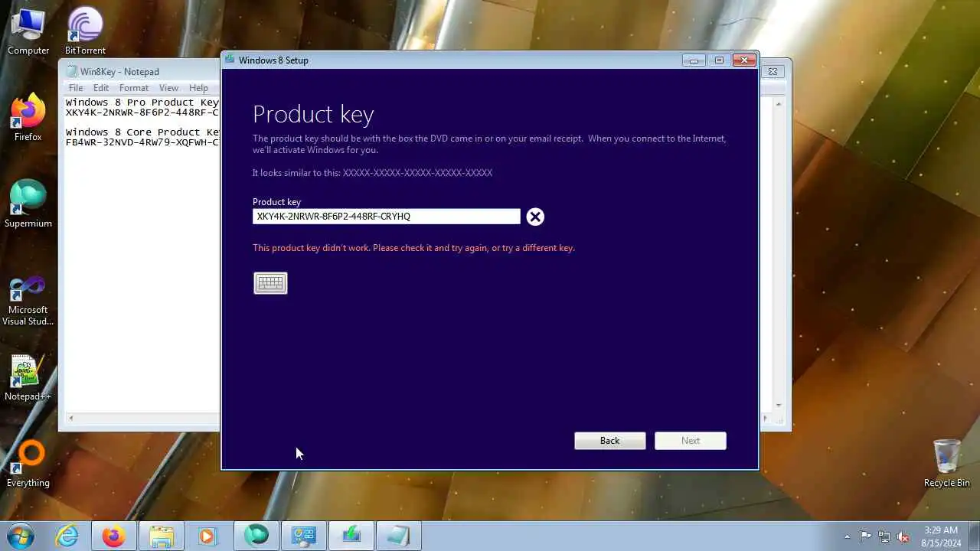Clear the product key with X icon
The height and width of the screenshot is (551, 980).
(535, 217)
